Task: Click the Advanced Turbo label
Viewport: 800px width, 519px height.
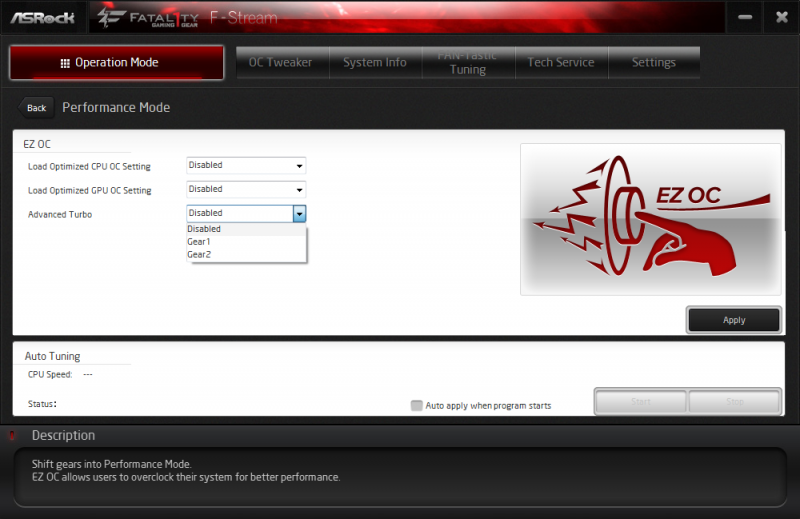Action: click(x=60, y=214)
